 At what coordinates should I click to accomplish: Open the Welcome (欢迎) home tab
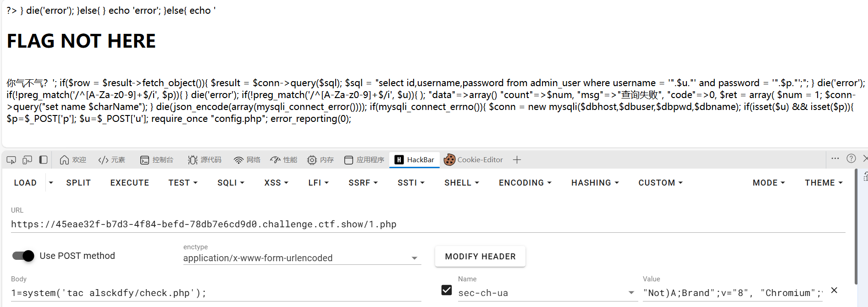tap(73, 160)
